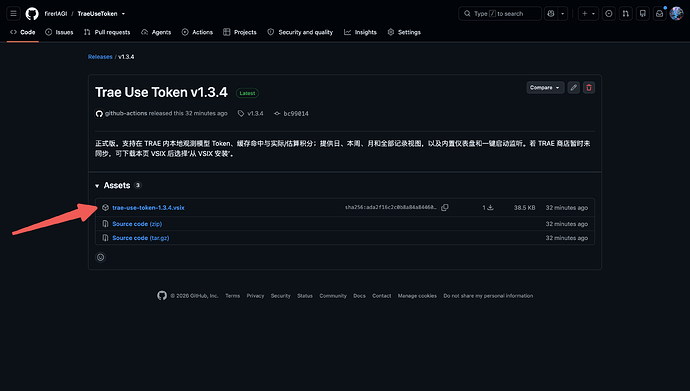Open the repository Settings tab
Viewport: 690px width, 391px height.
point(404,32)
